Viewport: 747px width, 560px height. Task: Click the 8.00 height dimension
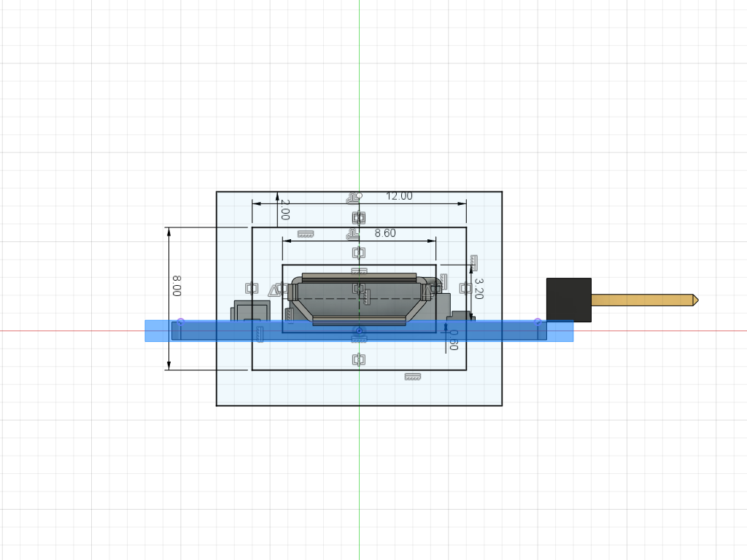[177, 285]
